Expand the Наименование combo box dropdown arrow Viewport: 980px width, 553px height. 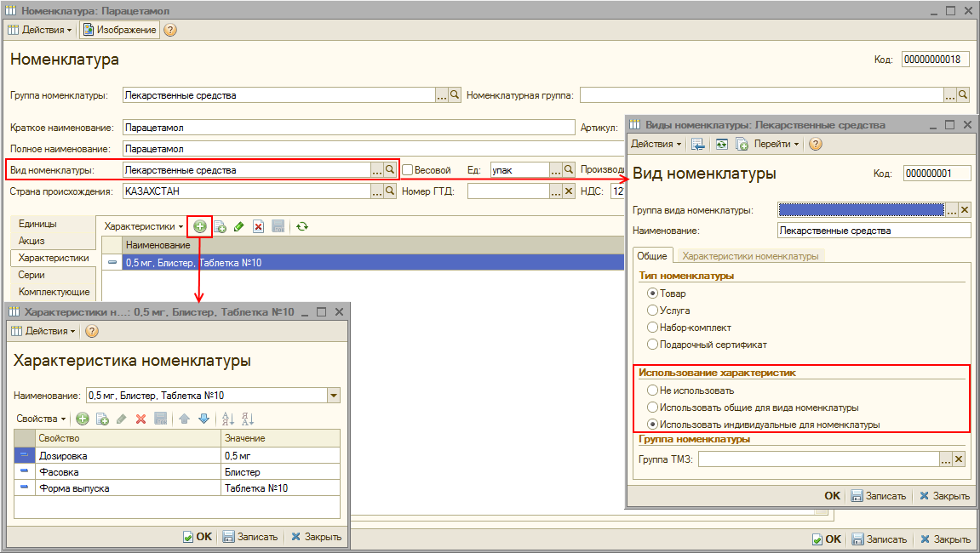tap(334, 395)
